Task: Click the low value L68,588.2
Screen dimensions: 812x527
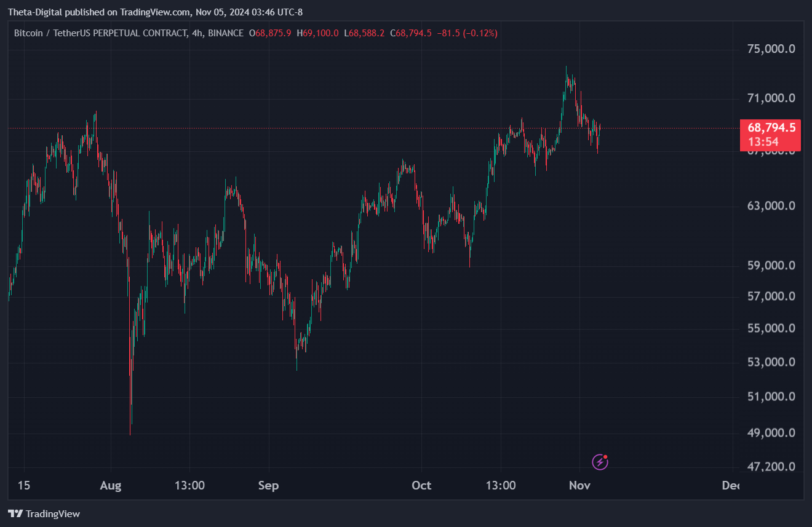Action: [364, 33]
